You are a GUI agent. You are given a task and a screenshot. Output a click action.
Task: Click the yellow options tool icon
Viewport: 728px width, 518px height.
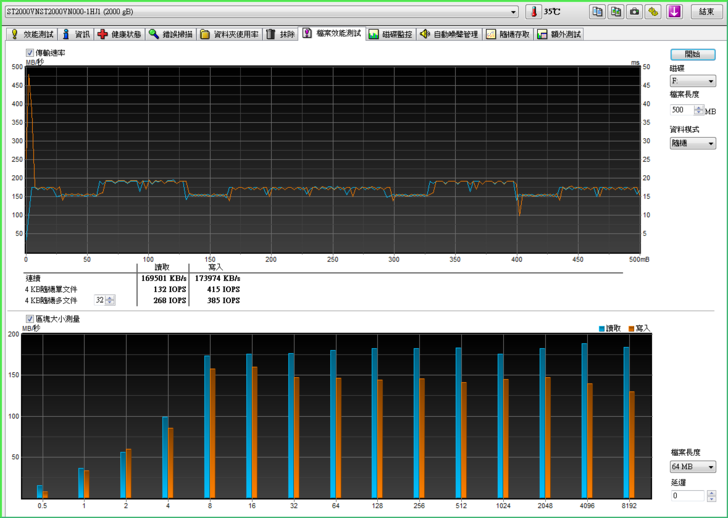[x=652, y=11]
